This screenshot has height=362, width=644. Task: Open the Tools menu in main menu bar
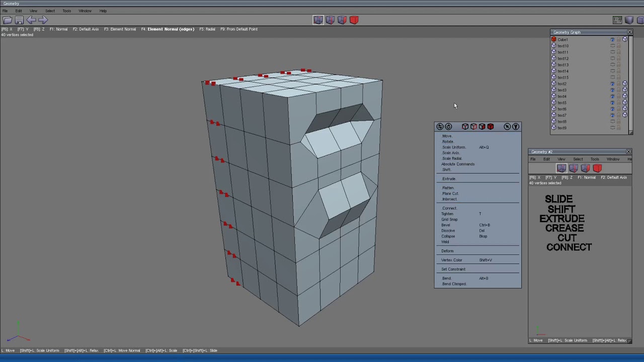click(x=66, y=11)
